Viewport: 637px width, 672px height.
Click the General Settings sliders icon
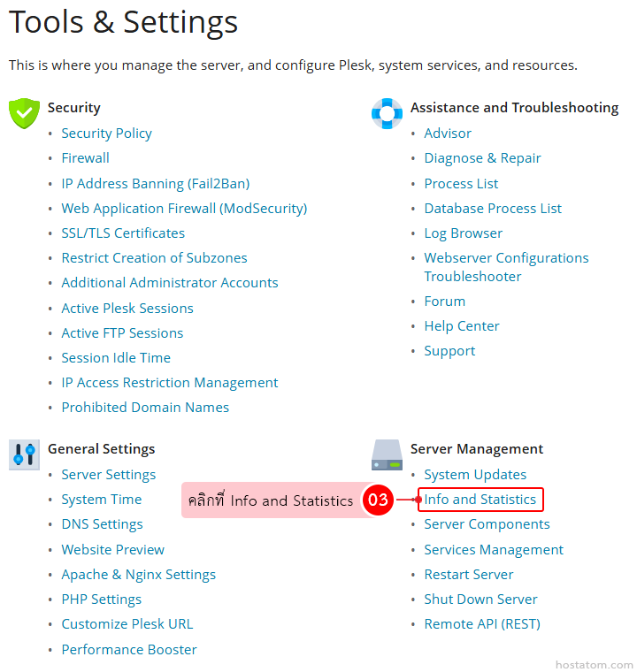click(24, 454)
